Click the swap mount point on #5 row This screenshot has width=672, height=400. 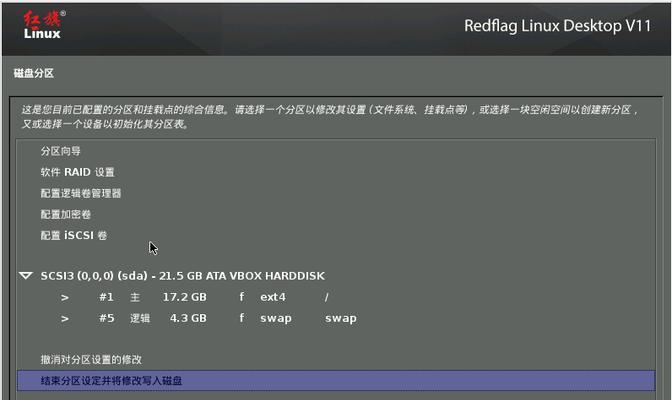[x=341, y=319]
